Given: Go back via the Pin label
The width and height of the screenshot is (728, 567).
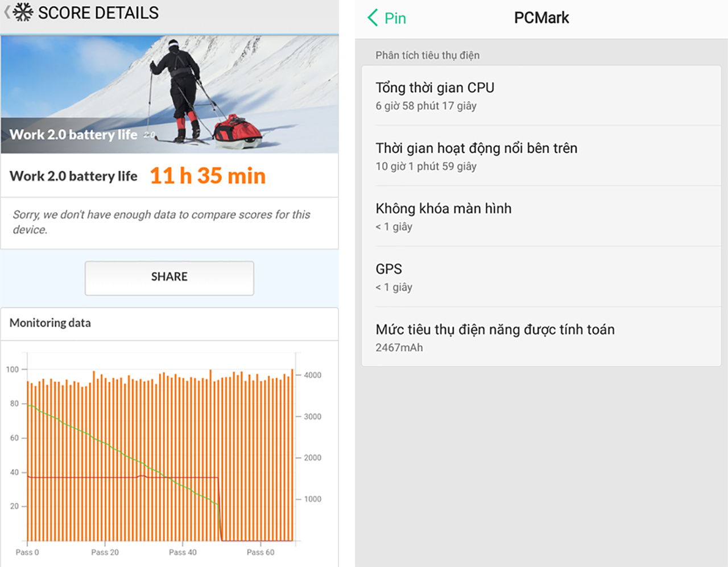Looking at the screenshot, I should click(395, 18).
